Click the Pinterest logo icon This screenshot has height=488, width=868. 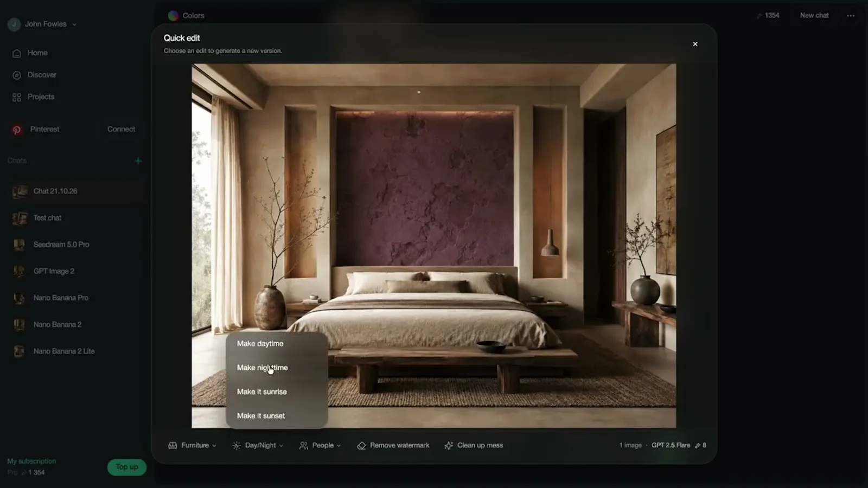17,130
